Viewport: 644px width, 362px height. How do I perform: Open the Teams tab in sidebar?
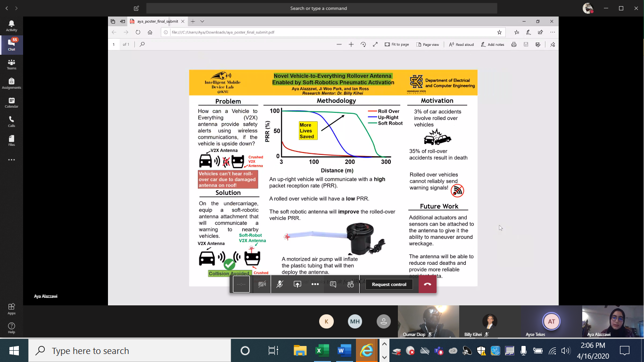coord(11,64)
